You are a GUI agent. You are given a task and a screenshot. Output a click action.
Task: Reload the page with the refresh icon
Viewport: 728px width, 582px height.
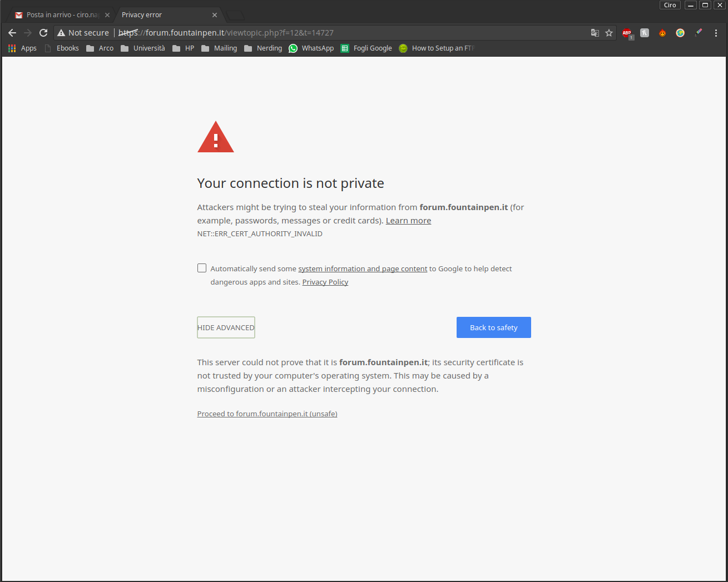click(43, 33)
